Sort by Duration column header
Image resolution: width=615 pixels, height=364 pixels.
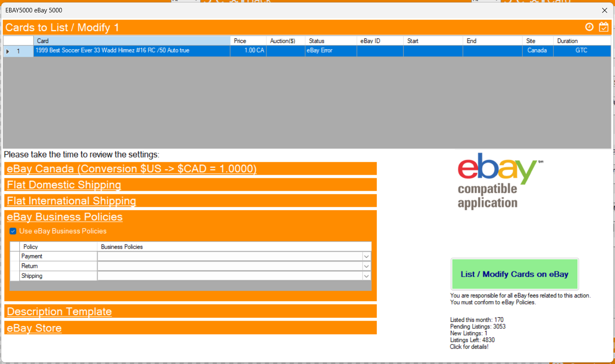582,41
